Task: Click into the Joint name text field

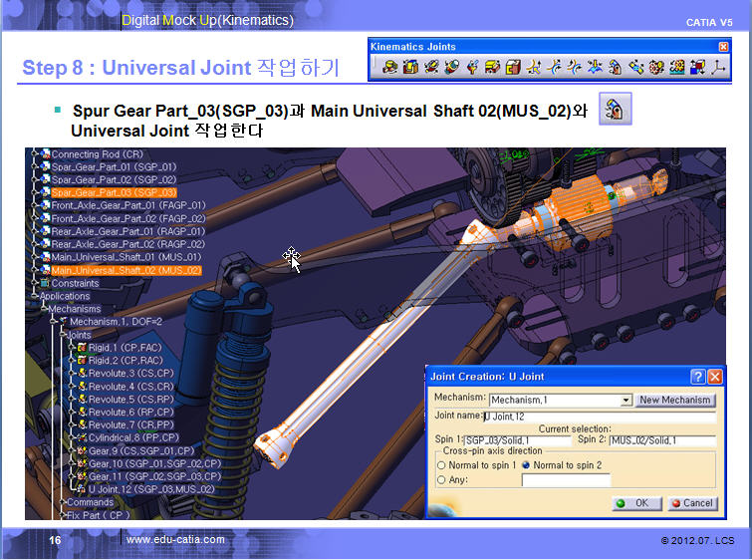Action: pyautogui.click(x=598, y=417)
